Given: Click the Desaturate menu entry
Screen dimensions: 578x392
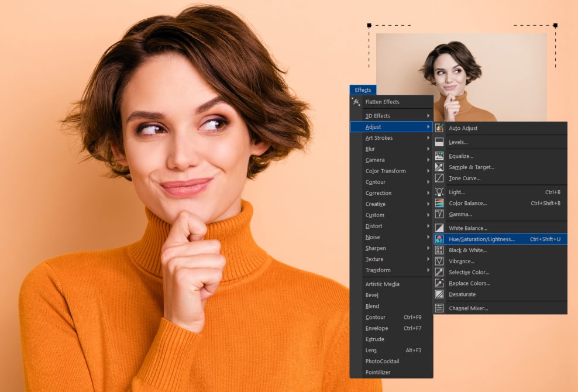Looking at the screenshot, I should [462, 294].
